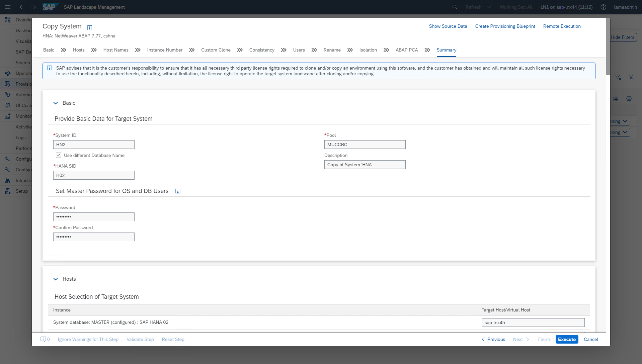Click the Working Set: All selector

516,7
